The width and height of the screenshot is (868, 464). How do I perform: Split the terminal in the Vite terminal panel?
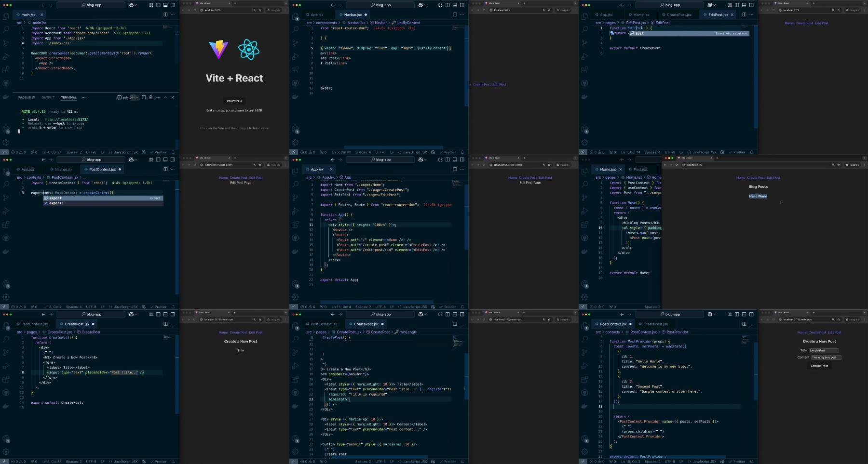point(144,97)
